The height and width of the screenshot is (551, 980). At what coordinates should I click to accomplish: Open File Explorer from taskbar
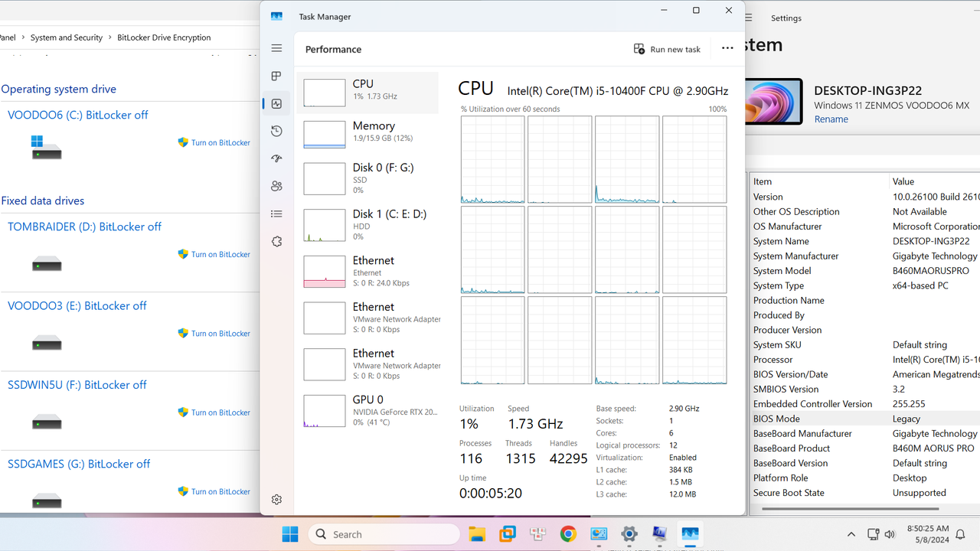[477, 534]
